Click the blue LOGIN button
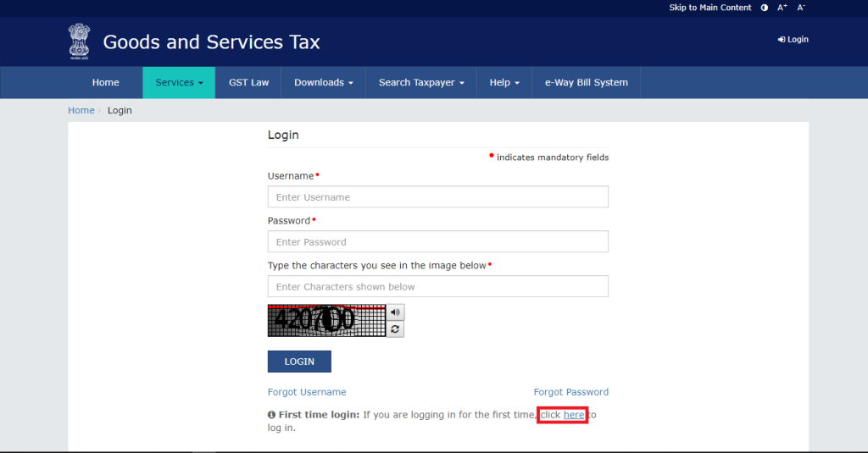 (x=299, y=362)
